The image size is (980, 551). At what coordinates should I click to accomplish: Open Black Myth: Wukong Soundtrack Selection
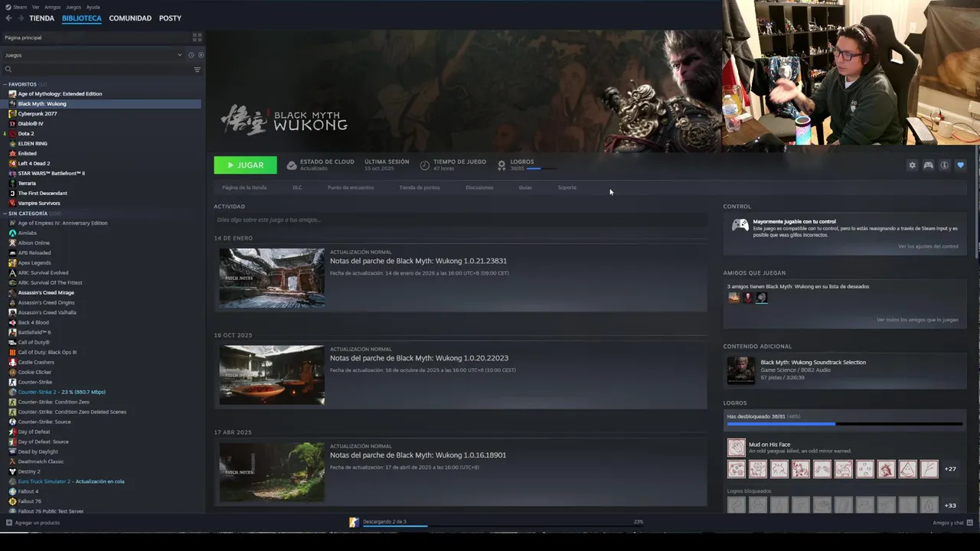pyautogui.click(x=813, y=362)
